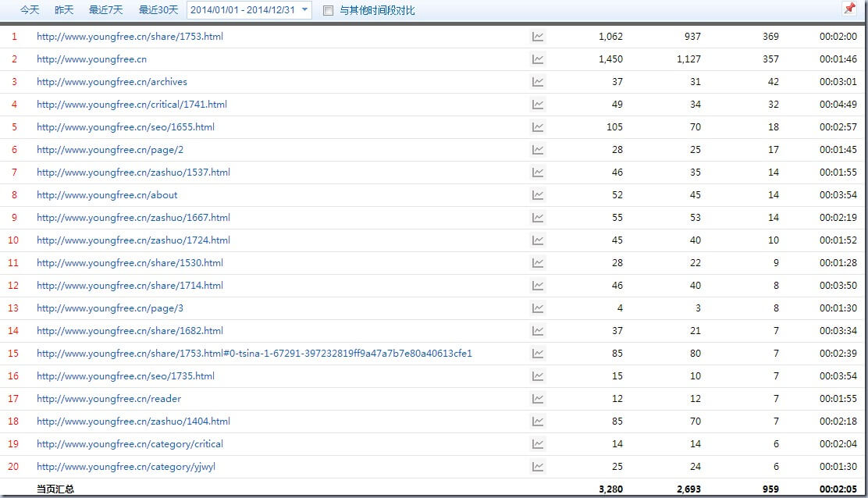The height and width of the screenshot is (498, 868).
Task: Open link youngfree.cn/page/3
Action: (110, 309)
